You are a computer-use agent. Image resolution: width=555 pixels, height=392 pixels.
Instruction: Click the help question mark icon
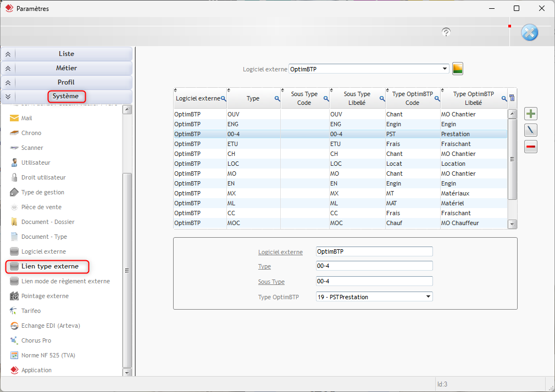[x=446, y=32]
